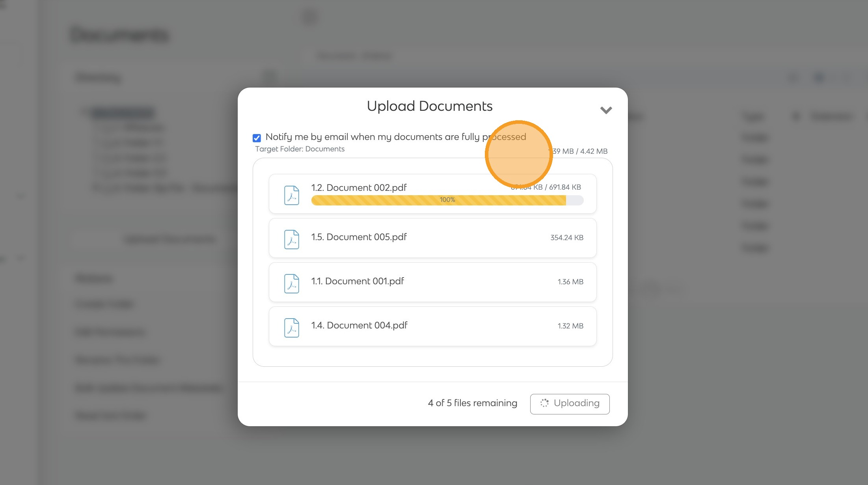
Task: Collapse the Upload Documents dialog with the chevron
Action: [x=606, y=110]
